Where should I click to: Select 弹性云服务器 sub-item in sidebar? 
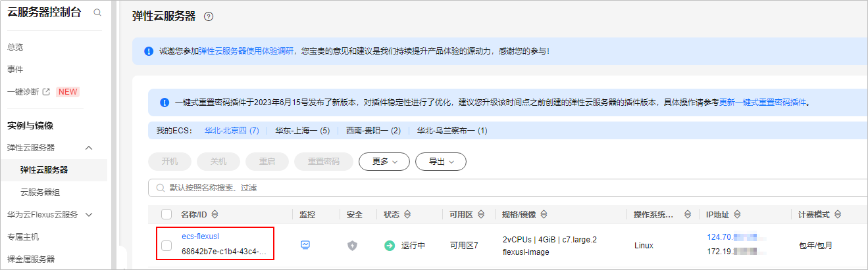point(44,169)
